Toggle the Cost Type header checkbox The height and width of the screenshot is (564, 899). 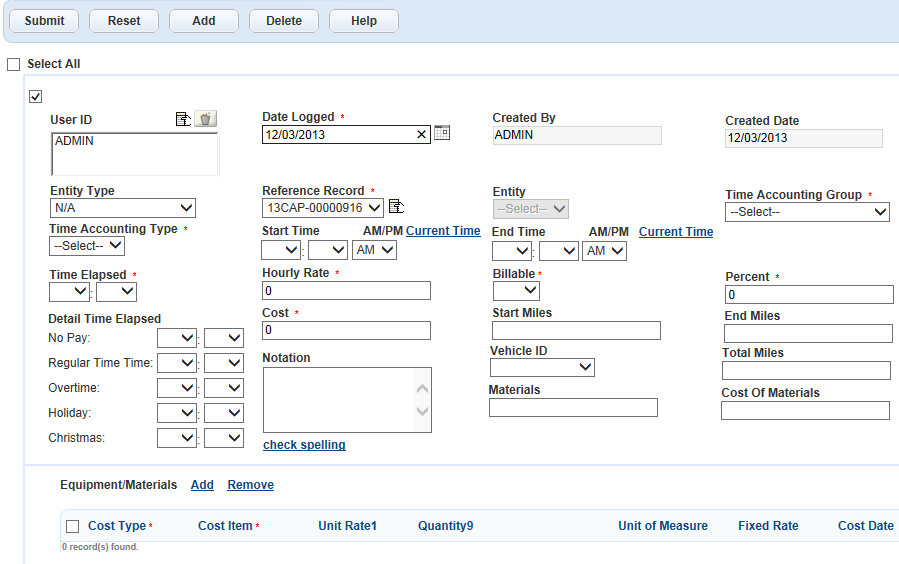73,526
